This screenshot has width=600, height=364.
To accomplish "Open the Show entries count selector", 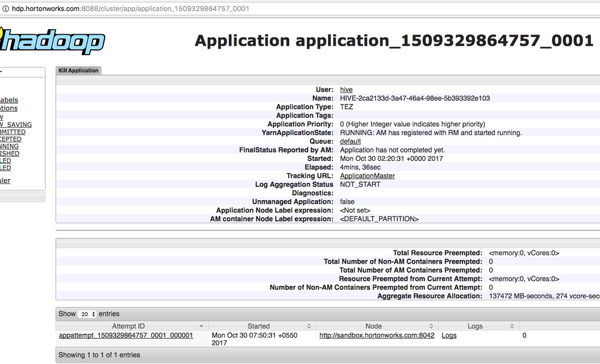I will [86, 314].
